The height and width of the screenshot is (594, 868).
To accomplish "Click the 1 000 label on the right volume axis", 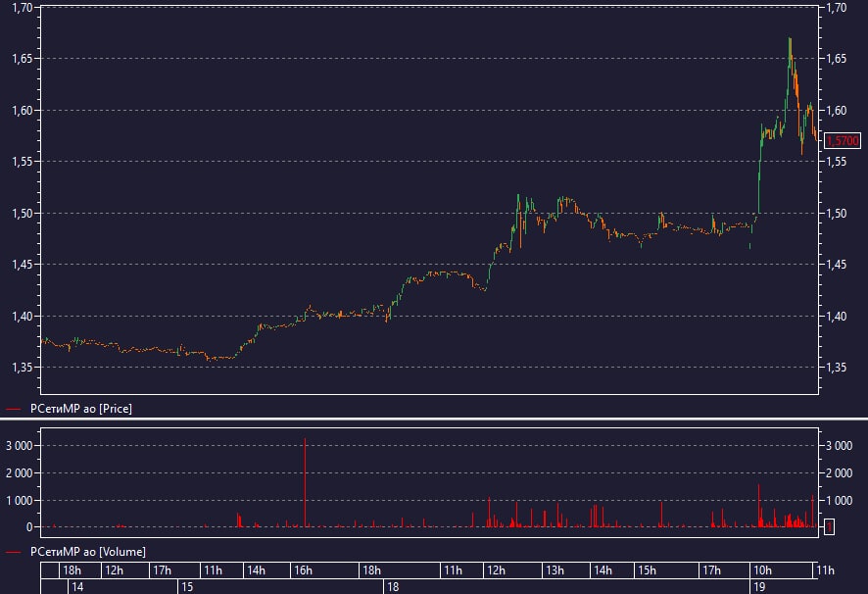I will coord(840,500).
